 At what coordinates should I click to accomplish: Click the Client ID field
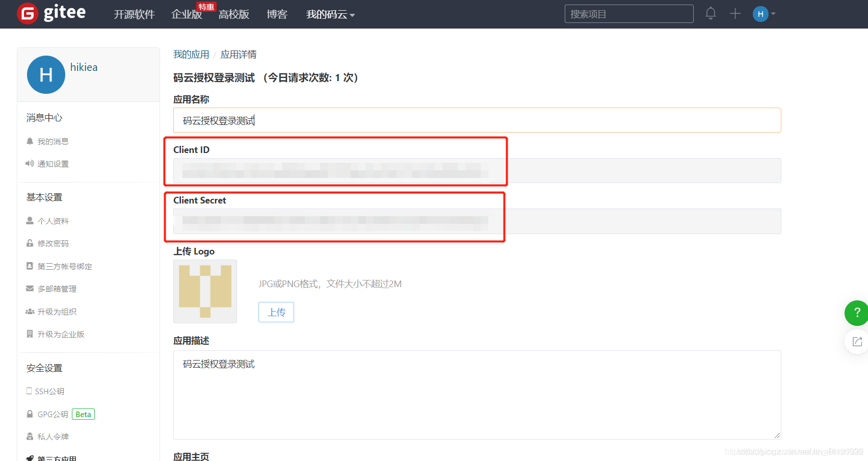477,170
